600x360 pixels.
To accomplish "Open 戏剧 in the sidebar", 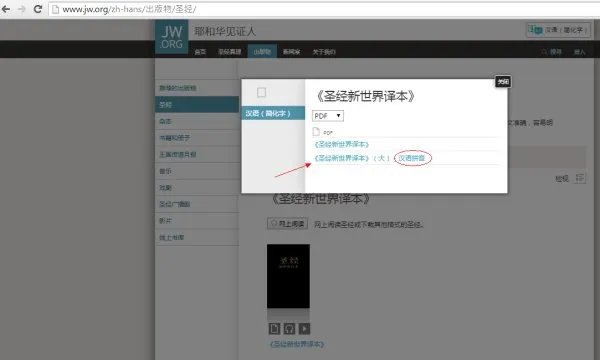I will point(197,187).
